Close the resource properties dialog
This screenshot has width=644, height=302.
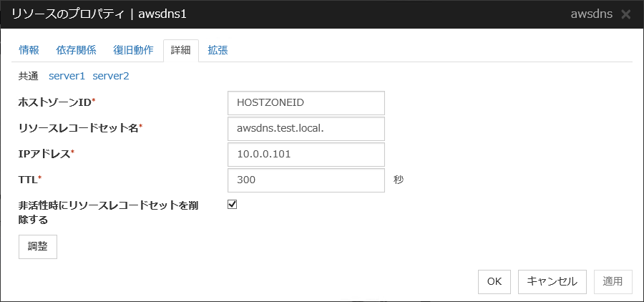626,14
